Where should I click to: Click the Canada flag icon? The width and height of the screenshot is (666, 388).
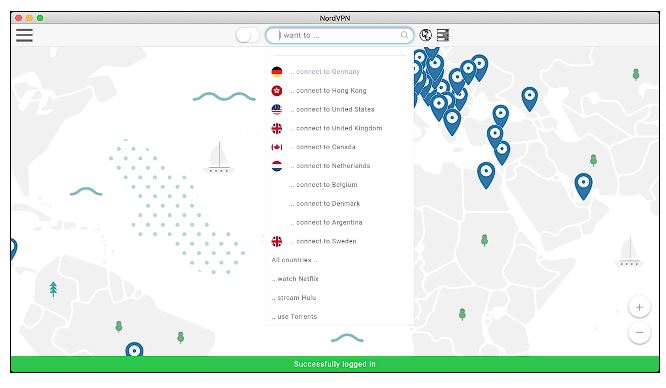pos(277,147)
